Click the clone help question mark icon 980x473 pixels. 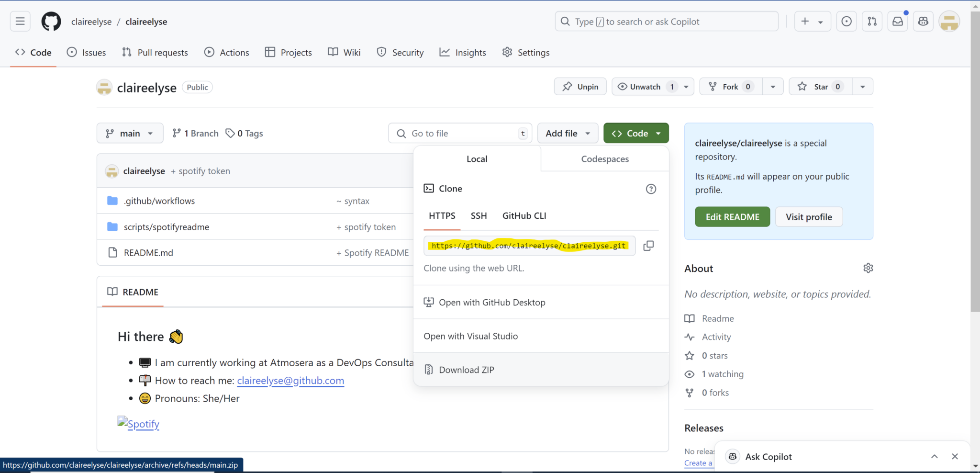click(x=651, y=189)
